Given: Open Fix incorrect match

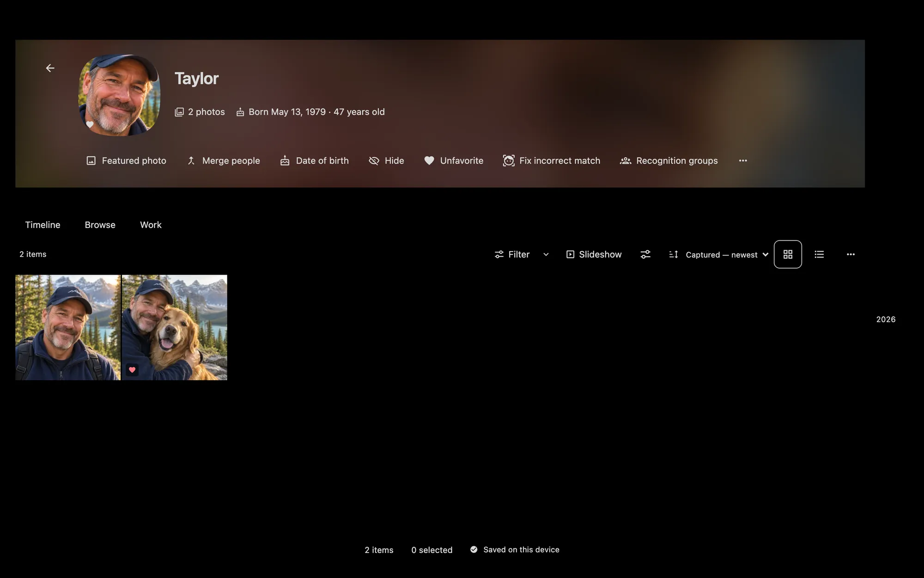Looking at the screenshot, I should (552, 160).
